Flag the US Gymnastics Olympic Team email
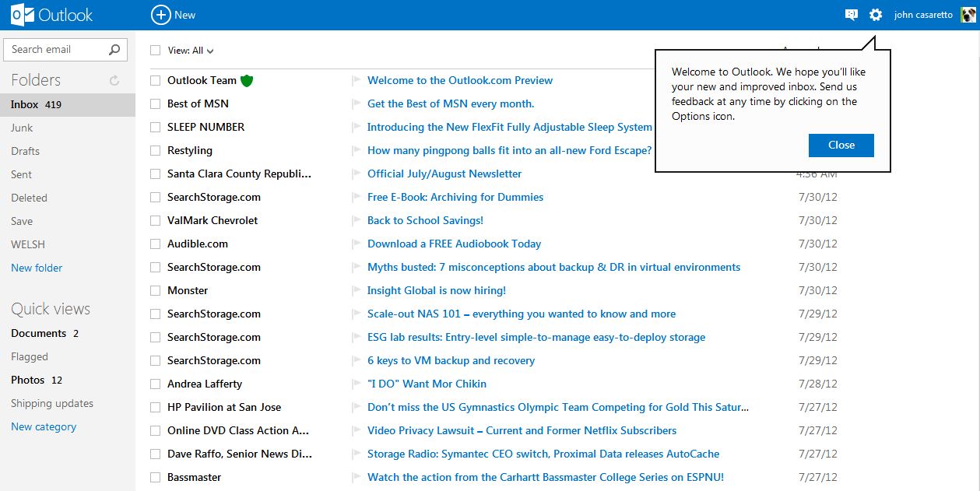Image resolution: width=980 pixels, height=491 pixels. click(357, 407)
